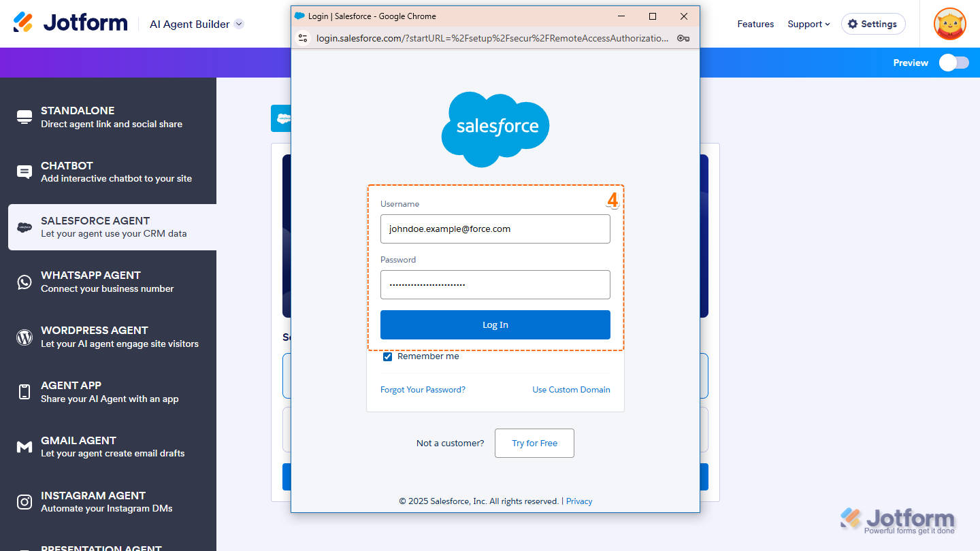Toggle the Preview switch
Screen dimensions: 980x551
(953, 63)
